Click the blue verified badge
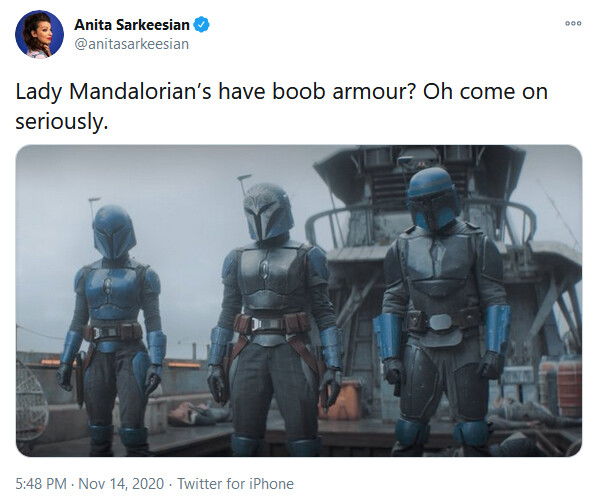Screen dimensions: 598x503 coord(201,25)
